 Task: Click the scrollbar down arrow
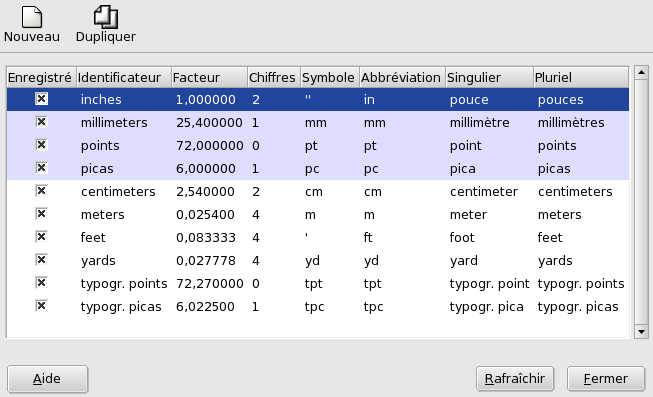point(641,332)
